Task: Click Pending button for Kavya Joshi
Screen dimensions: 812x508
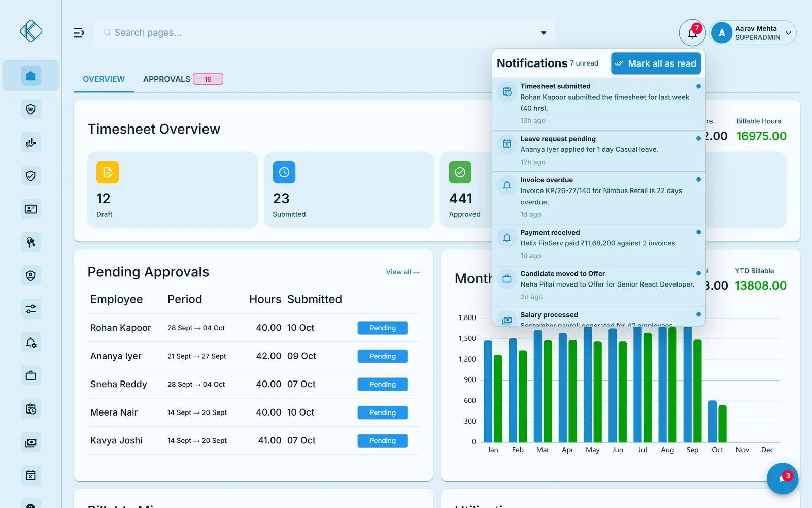Action: (383, 441)
